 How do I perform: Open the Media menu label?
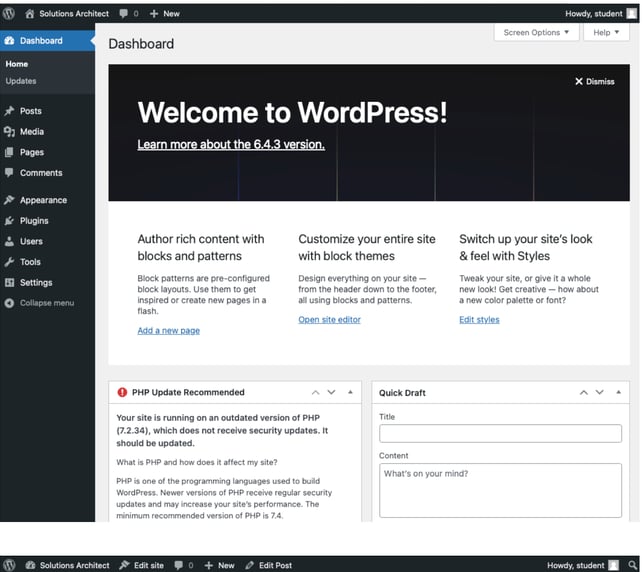[32, 131]
